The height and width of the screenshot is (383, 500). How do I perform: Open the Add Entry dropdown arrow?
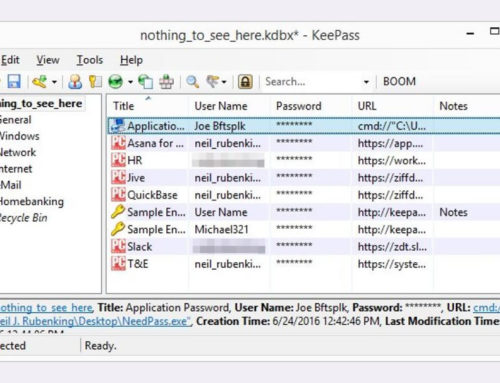pos(54,82)
